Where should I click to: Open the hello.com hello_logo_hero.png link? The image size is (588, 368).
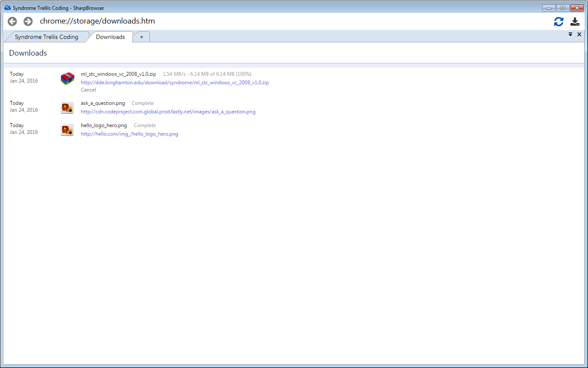129,134
